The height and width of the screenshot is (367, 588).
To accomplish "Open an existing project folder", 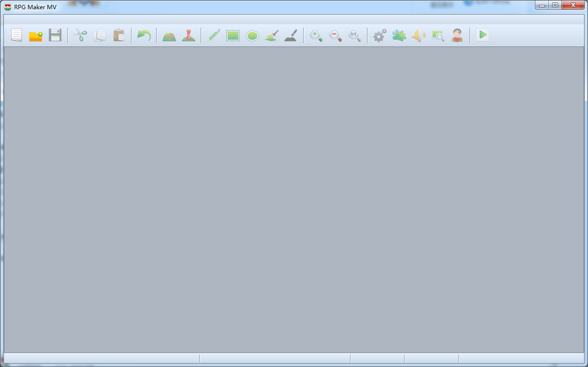I will tap(36, 35).
